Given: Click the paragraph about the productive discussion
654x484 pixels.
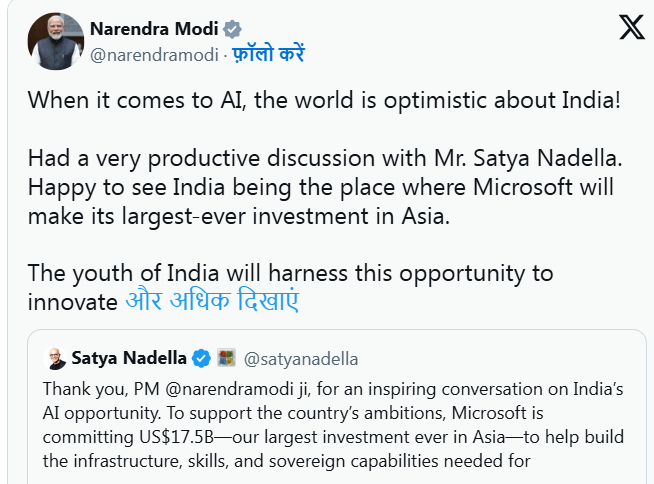Looking at the screenshot, I should (x=320, y=187).
